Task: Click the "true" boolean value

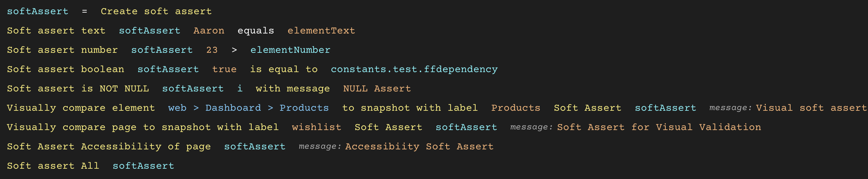Action: 224,69
